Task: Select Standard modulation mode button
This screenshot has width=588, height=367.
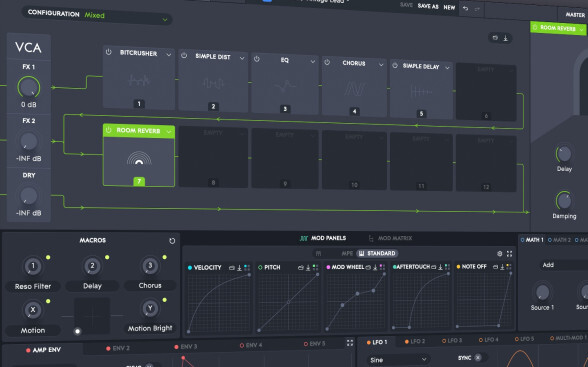Action: (377, 253)
